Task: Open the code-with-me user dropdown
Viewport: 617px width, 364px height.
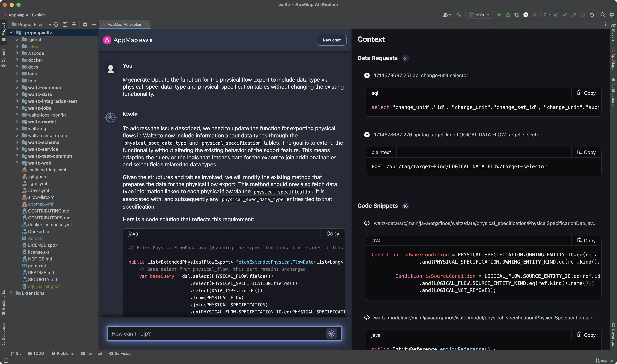Action: tap(447, 15)
